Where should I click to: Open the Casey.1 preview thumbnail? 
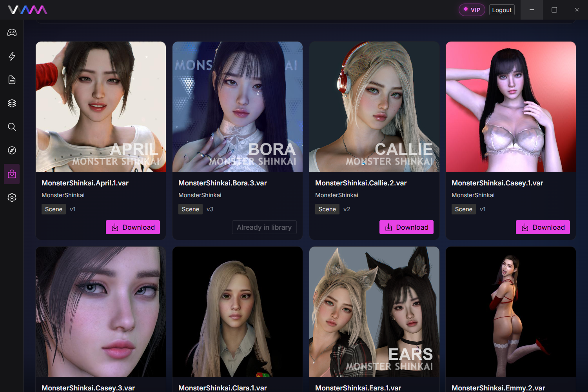511,107
